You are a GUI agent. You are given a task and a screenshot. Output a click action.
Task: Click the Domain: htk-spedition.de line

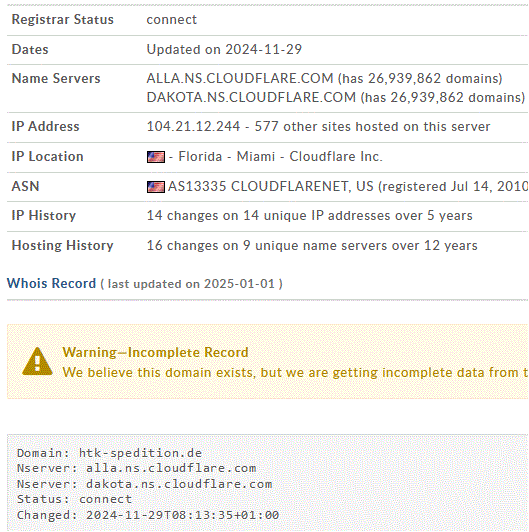coord(110,453)
